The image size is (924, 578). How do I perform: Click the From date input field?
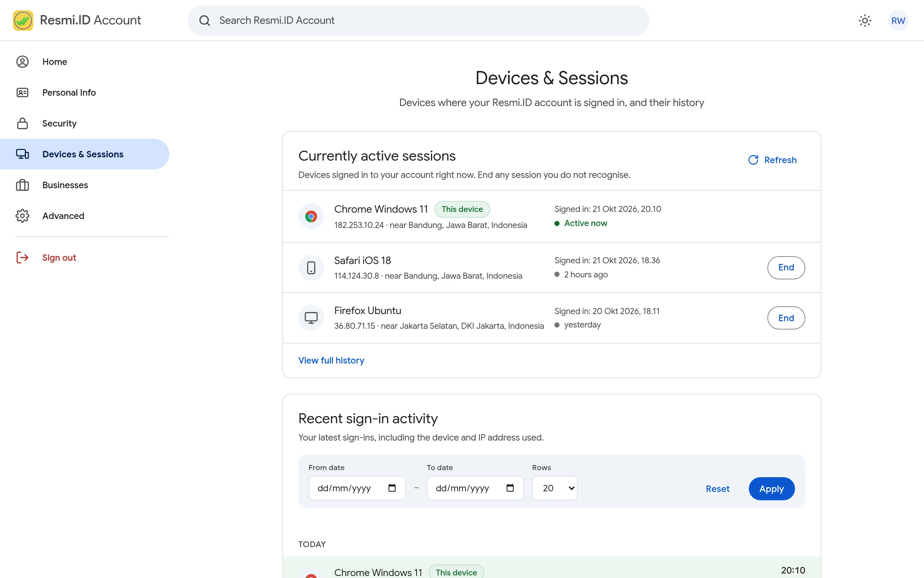click(x=357, y=488)
